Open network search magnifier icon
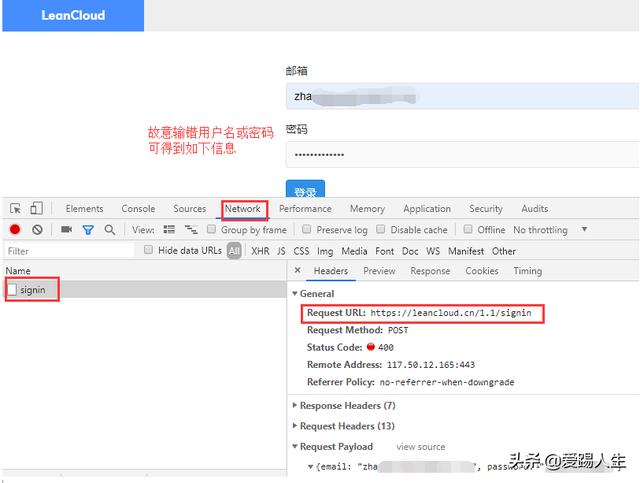Screen dimensions: 640x483 pyautogui.click(x=109, y=229)
